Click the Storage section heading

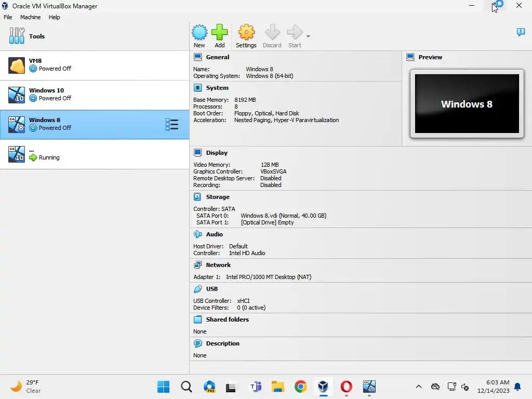218,197
